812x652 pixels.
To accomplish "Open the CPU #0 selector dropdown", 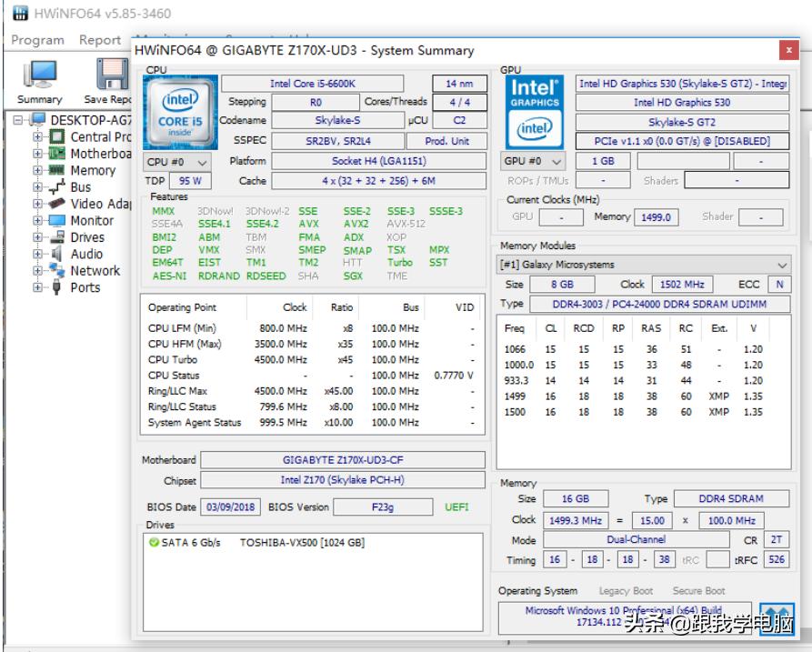I will point(177,162).
